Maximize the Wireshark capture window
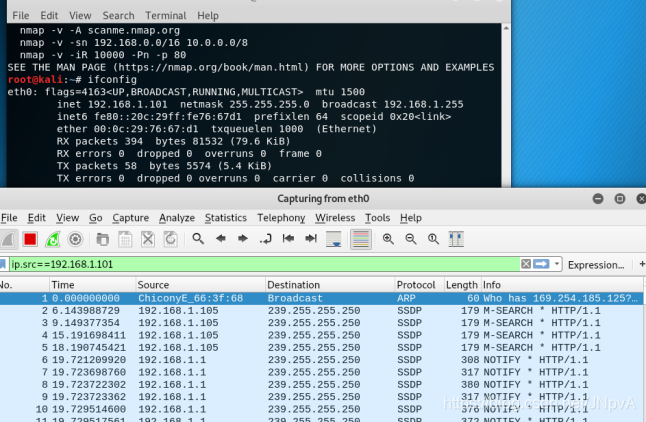 tap(620, 199)
